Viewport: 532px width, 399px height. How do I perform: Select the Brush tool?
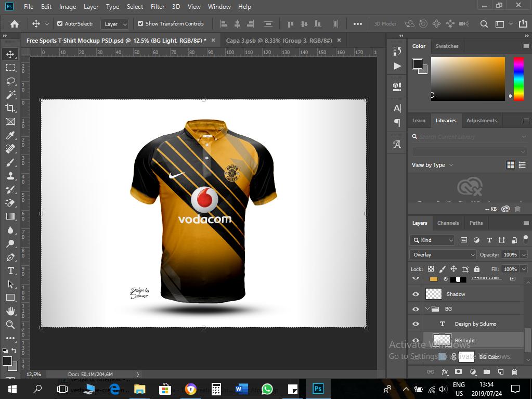click(10, 162)
